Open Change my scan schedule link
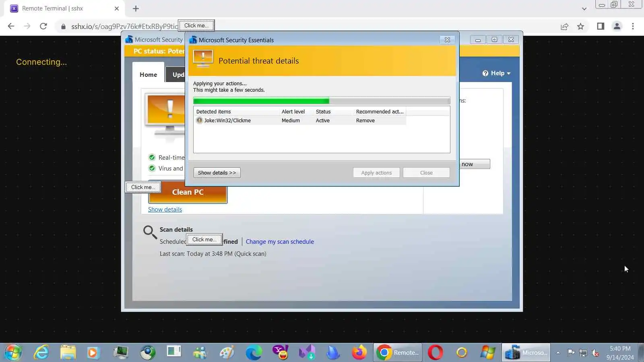The image size is (644, 362). (x=280, y=242)
